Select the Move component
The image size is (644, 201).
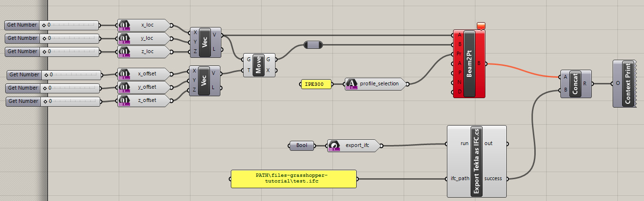258,65
